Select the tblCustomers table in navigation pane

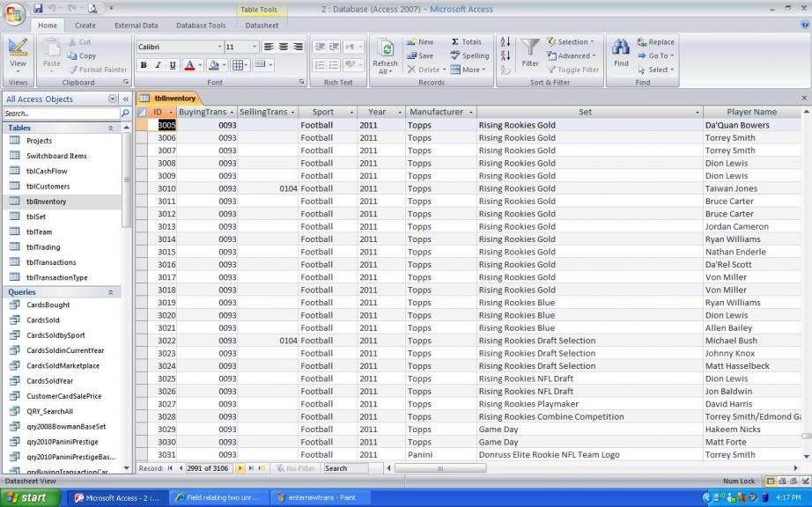tap(48, 187)
